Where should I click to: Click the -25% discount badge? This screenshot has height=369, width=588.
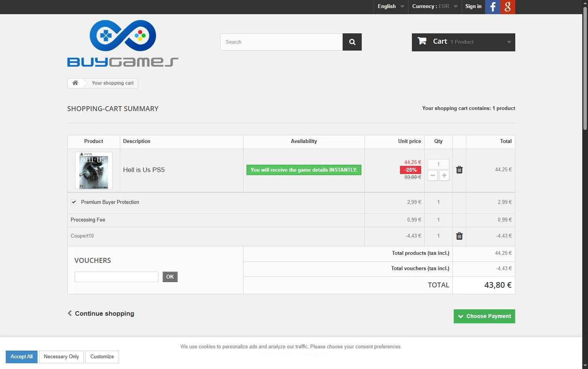click(x=410, y=170)
